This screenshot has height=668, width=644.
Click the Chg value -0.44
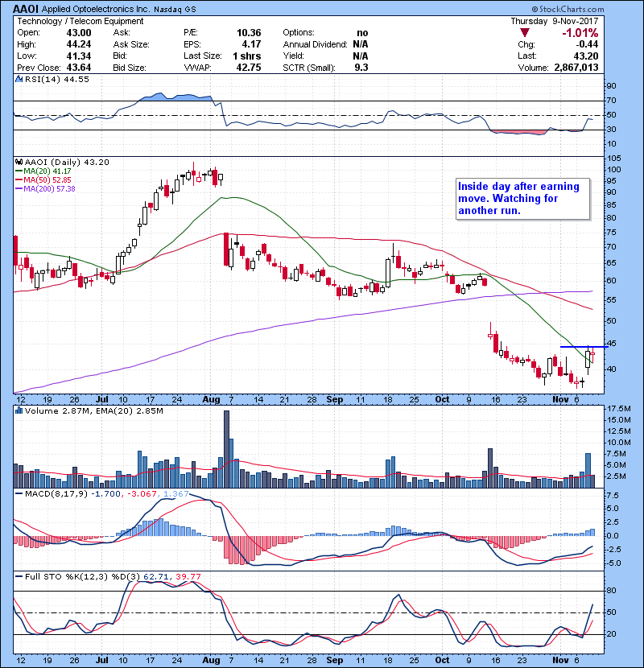coord(587,44)
